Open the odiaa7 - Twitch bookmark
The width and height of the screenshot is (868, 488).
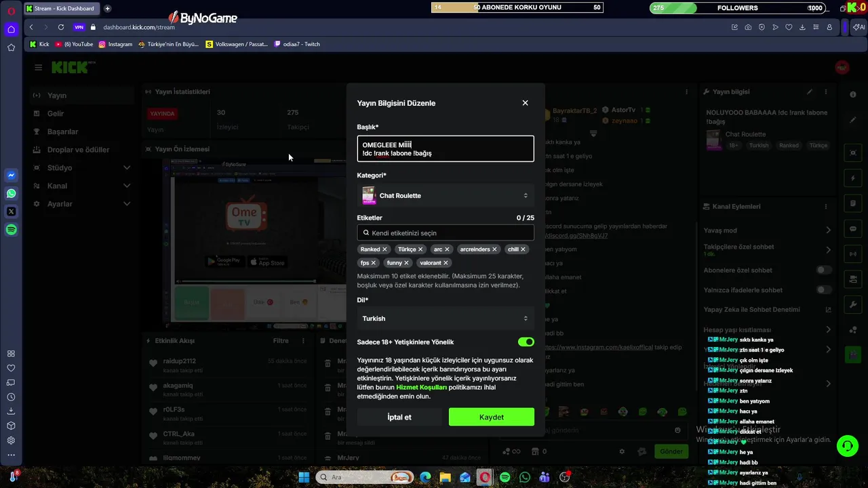pos(297,44)
